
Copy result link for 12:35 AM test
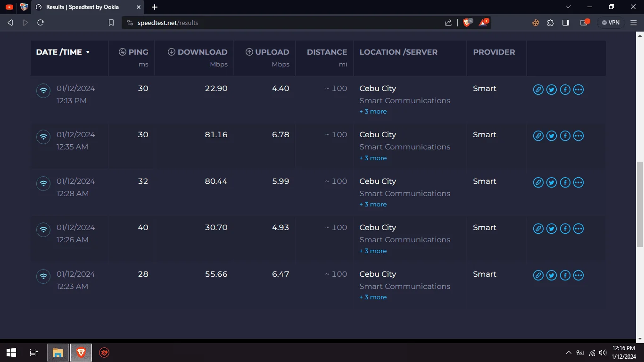tap(538, 136)
